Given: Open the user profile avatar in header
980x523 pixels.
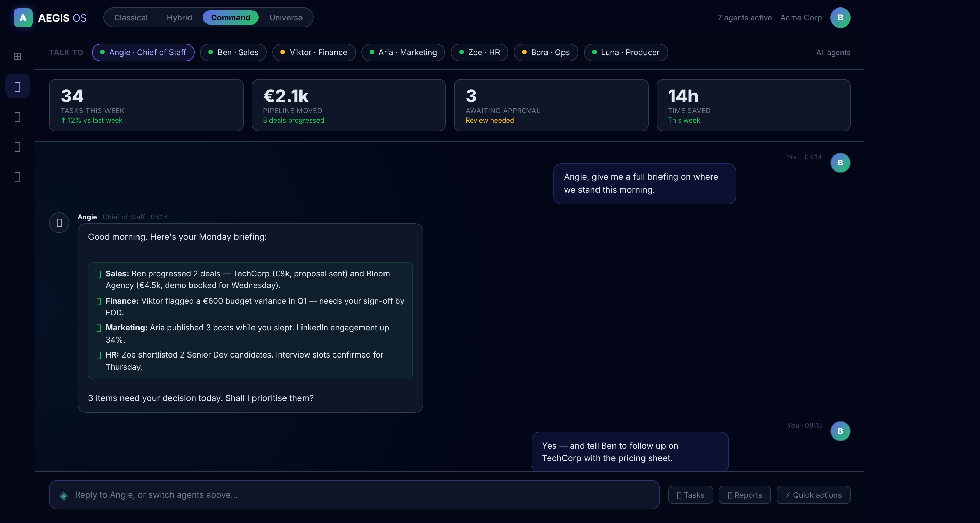Looking at the screenshot, I should (840, 18).
